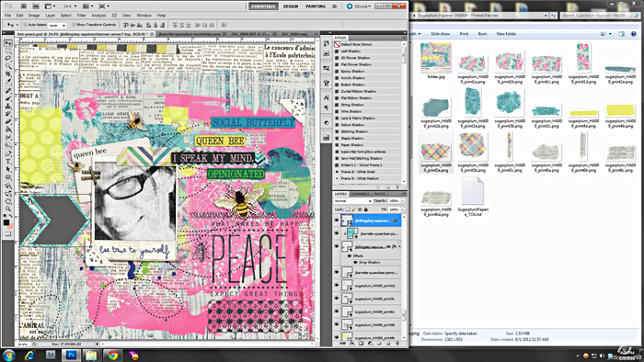Select the Move tool in Photoshop toolbox

pyautogui.click(x=8, y=42)
